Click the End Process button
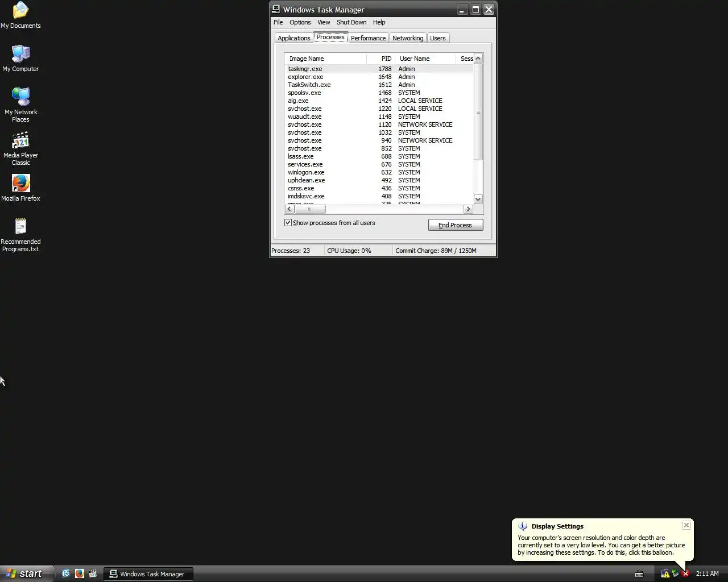Viewport: 728px width, 582px height. tap(456, 225)
